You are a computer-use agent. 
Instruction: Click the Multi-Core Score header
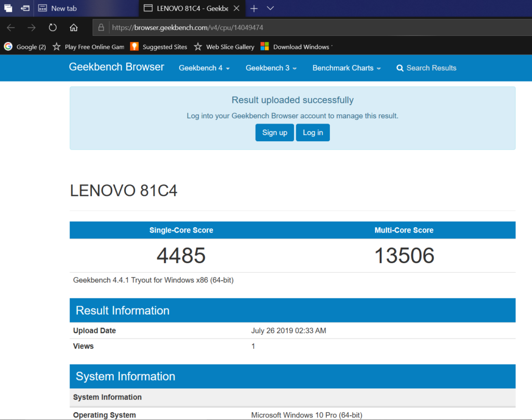click(404, 230)
